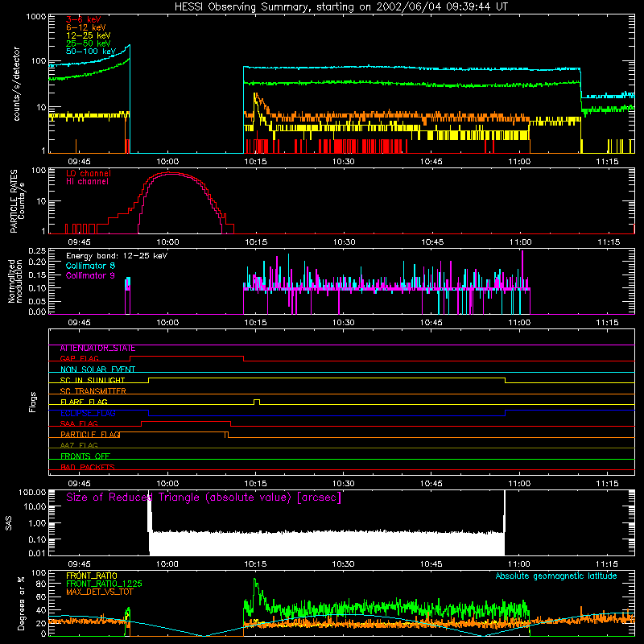Click the SC_TRANSMITTER flag label

coord(93,391)
